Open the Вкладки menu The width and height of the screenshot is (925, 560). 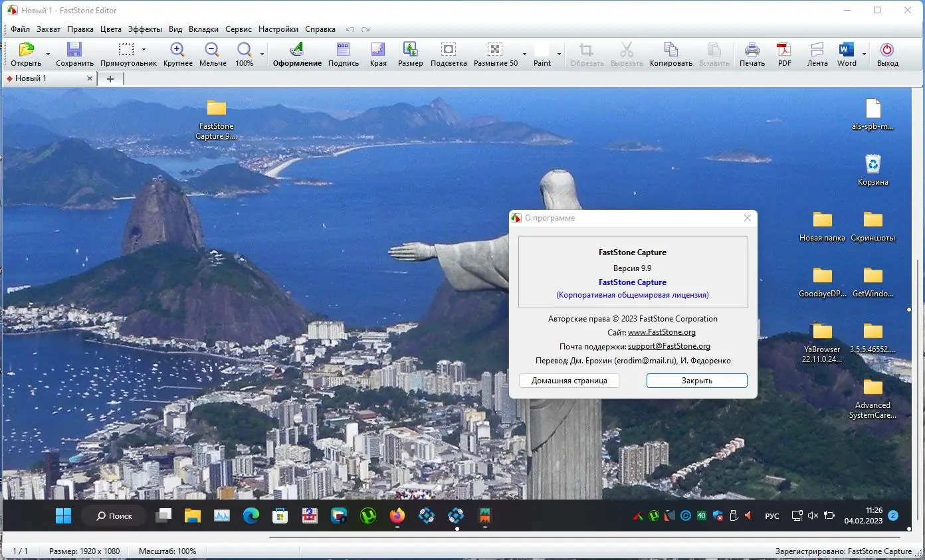coord(203,29)
